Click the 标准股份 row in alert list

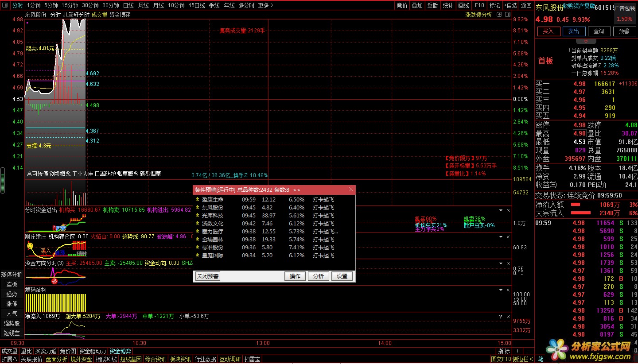274,247
